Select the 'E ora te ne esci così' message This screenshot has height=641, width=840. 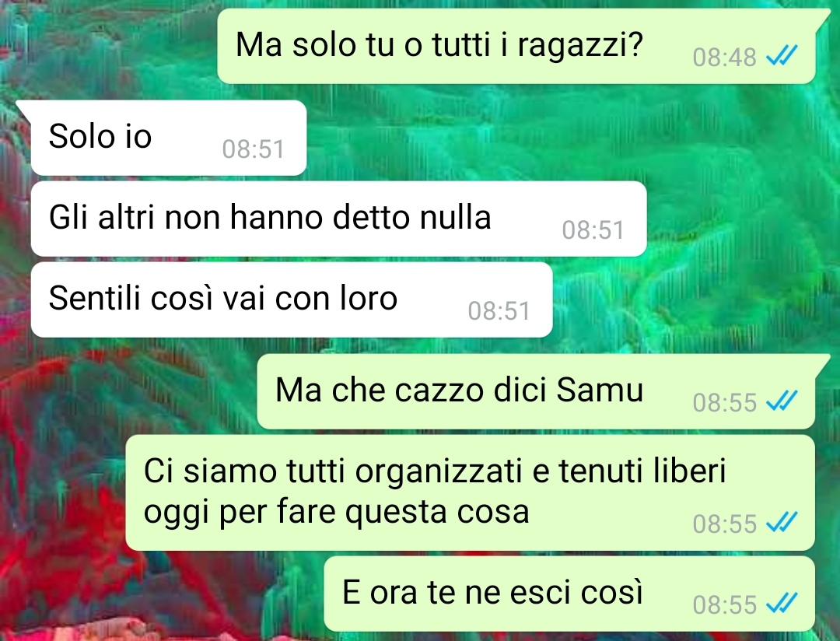(569, 594)
